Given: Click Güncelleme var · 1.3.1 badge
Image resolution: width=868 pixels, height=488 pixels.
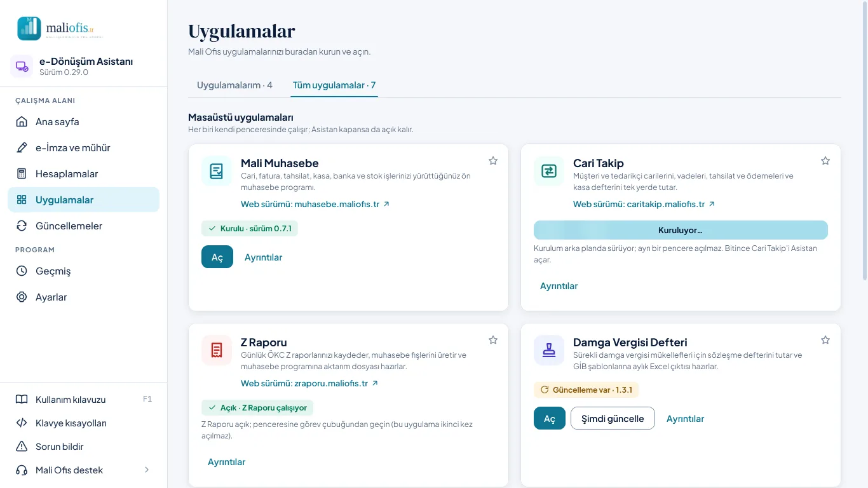Looking at the screenshot, I should pos(586,390).
